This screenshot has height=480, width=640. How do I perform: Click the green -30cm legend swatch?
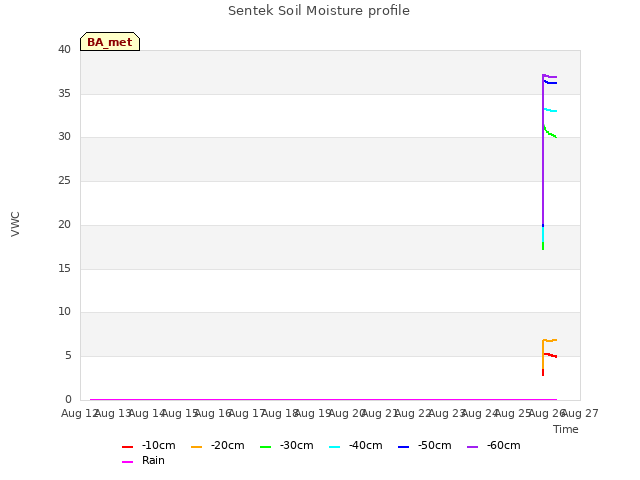coord(265,447)
